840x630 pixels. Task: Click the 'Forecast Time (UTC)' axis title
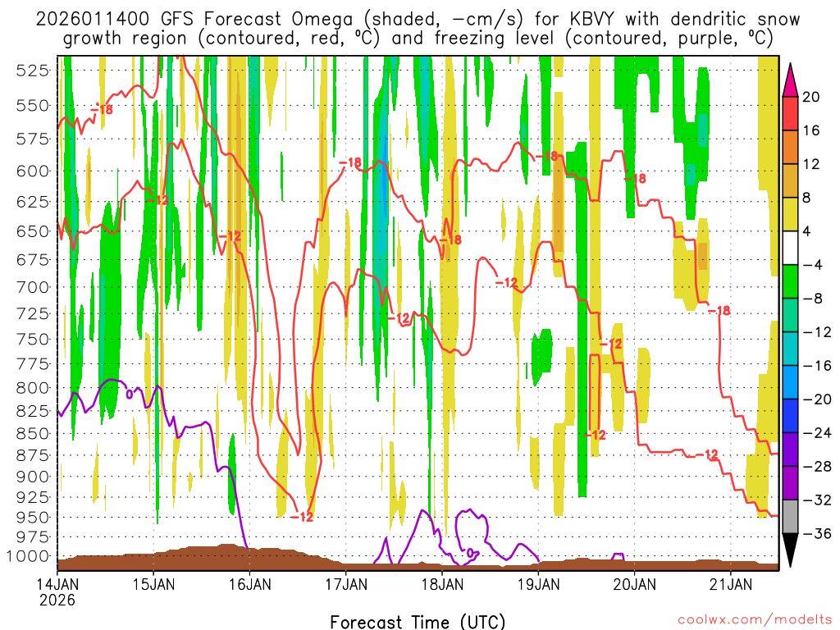(x=418, y=622)
